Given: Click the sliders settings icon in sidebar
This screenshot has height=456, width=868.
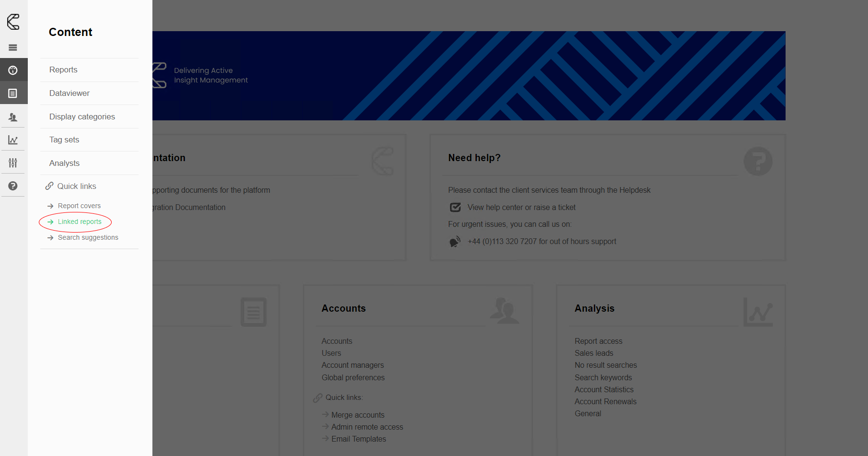Looking at the screenshot, I should click(13, 163).
